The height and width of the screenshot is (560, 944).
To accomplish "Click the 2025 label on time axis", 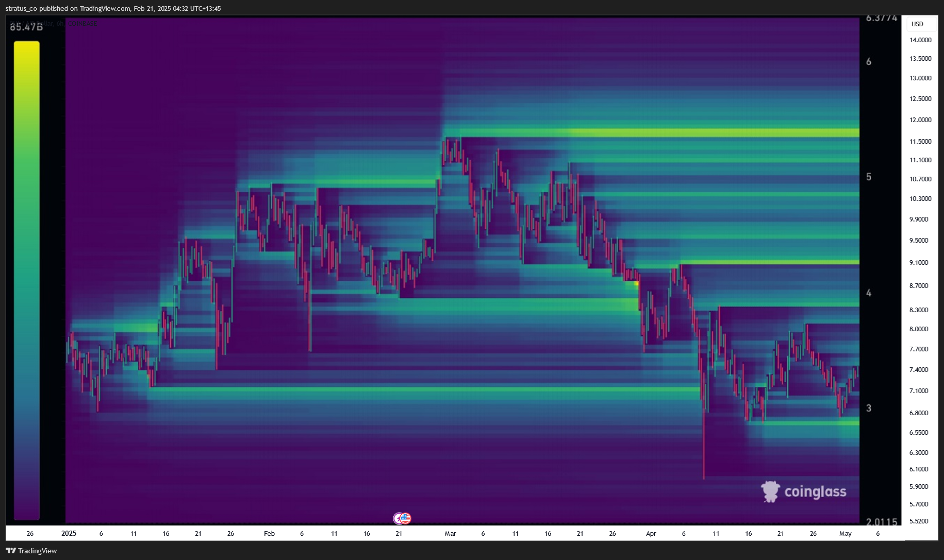I will 69,533.
